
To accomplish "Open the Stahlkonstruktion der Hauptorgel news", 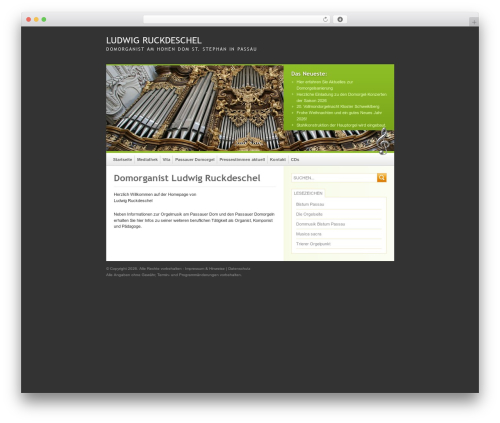I will pos(341,125).
